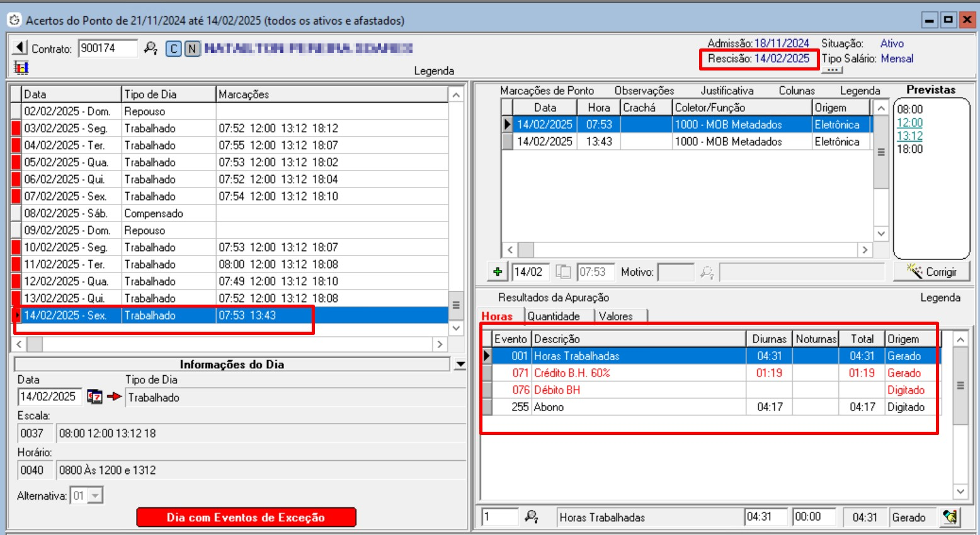Add new punch with green plus
The width and height of the screenshot is (980, 535).
coord(498,272)
